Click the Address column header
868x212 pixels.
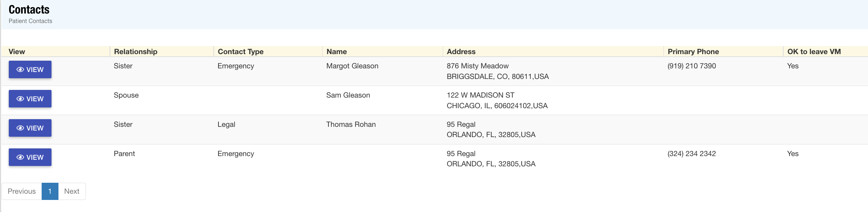click(x=460, y=52)
